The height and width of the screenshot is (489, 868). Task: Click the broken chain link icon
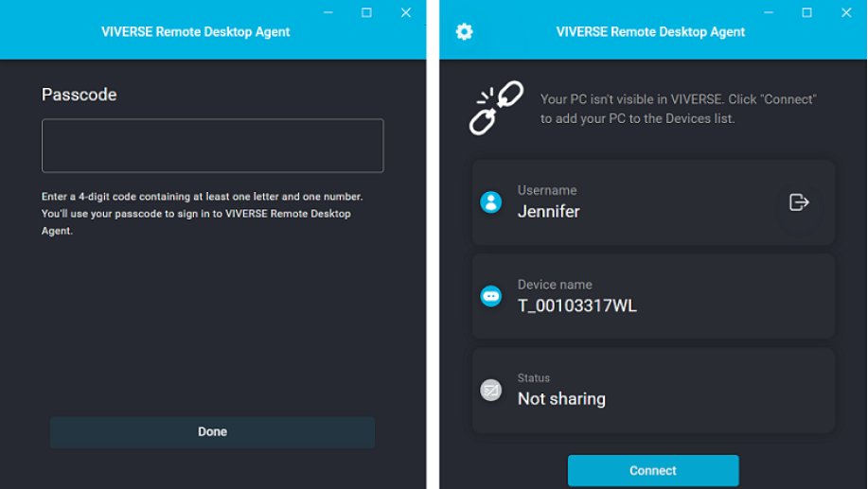(x=496, y=108)
